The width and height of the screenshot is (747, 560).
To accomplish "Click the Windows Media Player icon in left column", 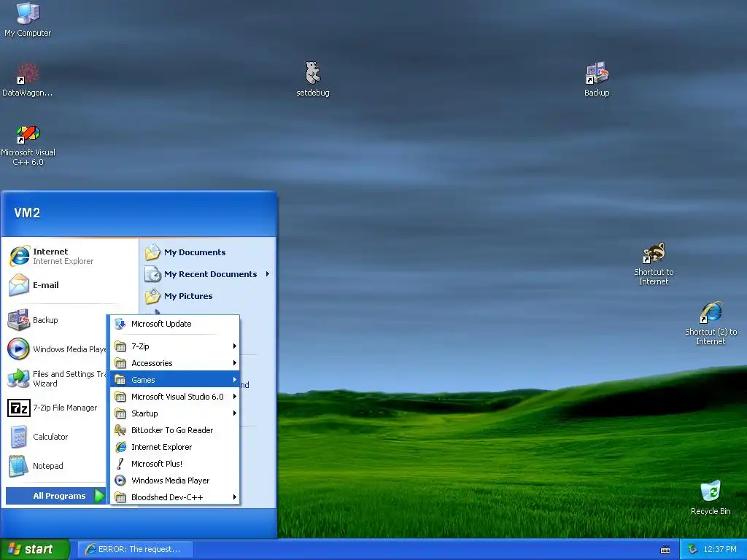I will coord(18,349).
